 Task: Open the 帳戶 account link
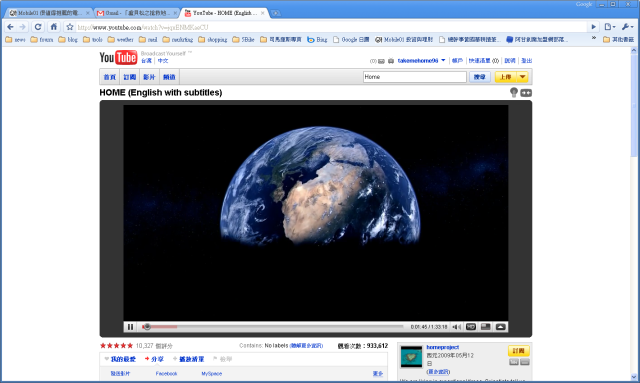[457, 61]
